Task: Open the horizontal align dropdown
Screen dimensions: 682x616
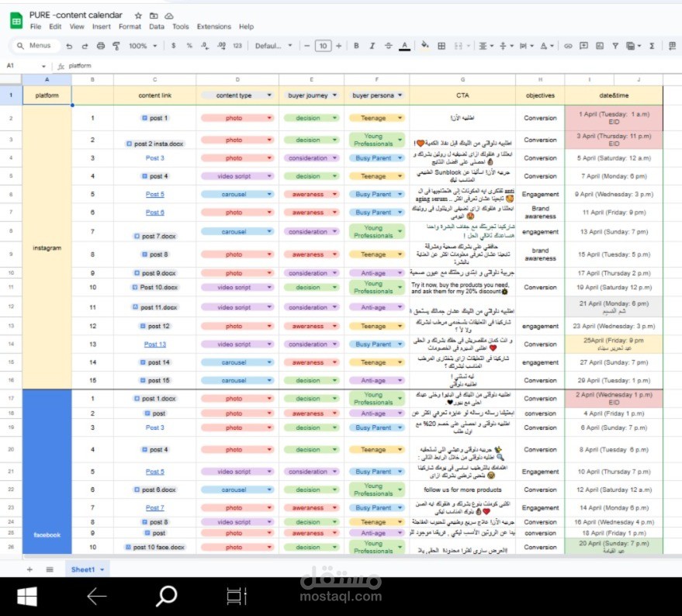Action: pos(486,46)
